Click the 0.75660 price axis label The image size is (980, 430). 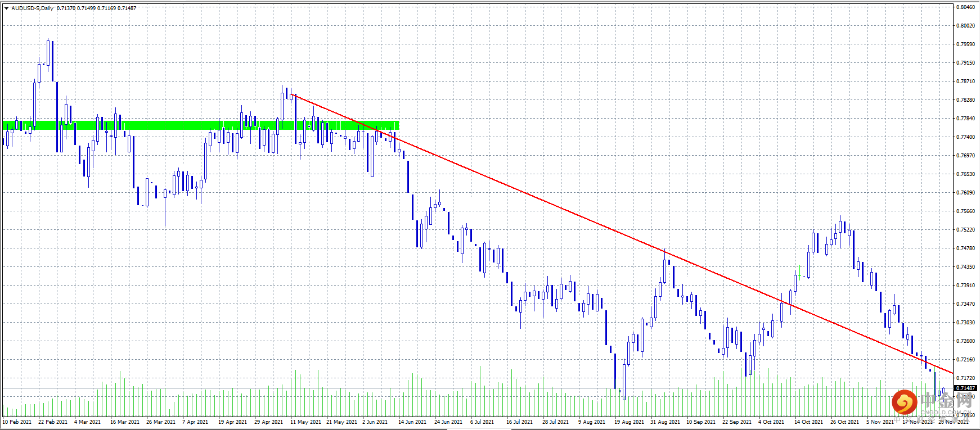[966, 211]
